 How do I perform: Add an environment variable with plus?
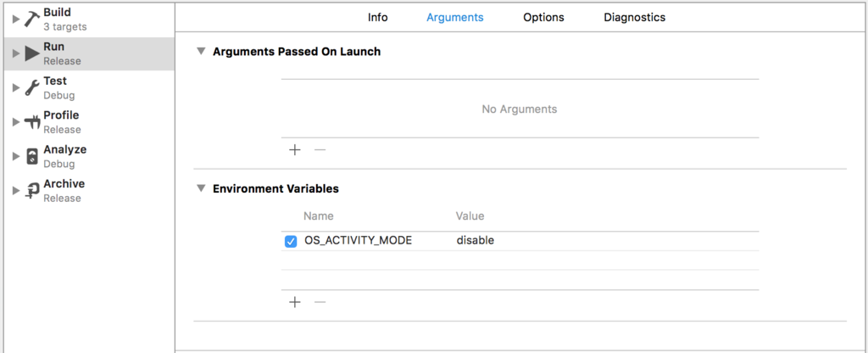[295, 302]
